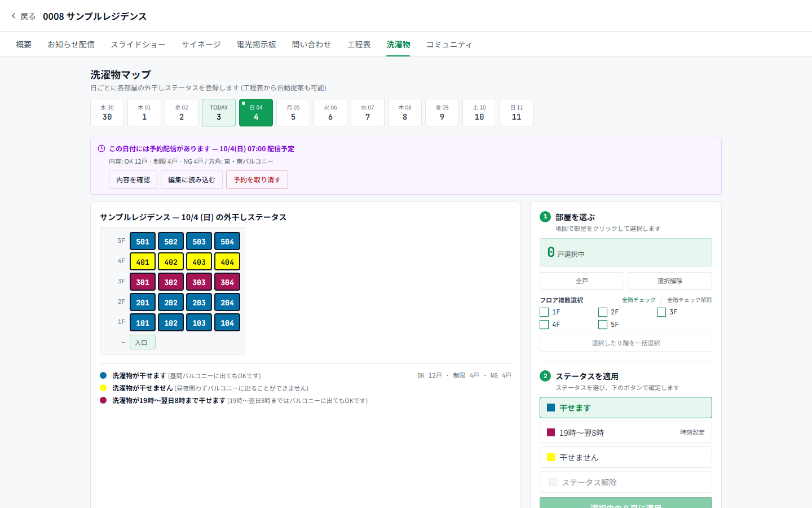The width and height of the screenshot is (812, 508).
Task: Click the 全階チェック解除 link
Action: (x=690, y=300)
